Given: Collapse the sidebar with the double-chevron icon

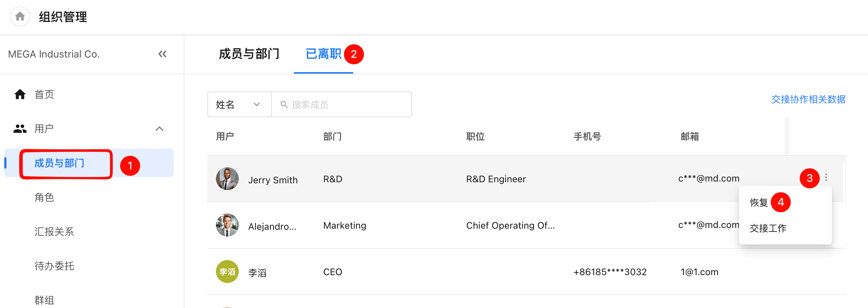Looking at the screenshot, I should [162, 54].
